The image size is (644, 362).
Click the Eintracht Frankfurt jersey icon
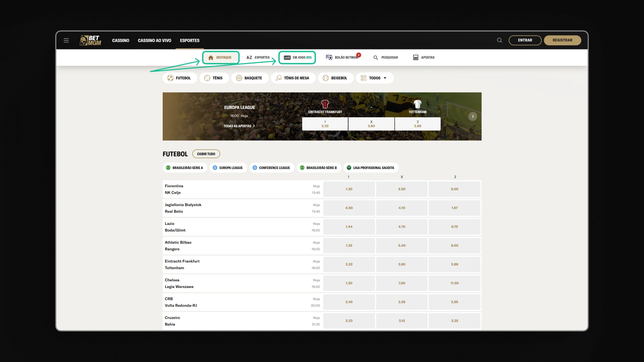pos(325,104)
